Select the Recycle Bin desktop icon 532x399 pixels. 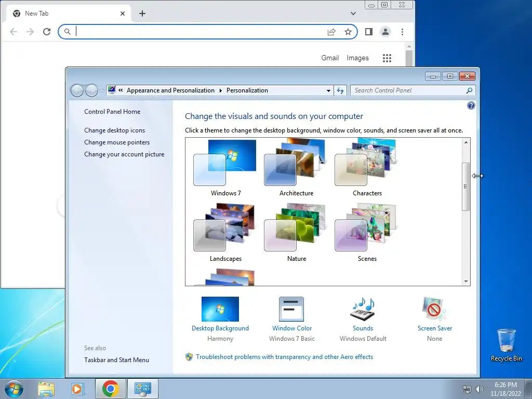(507, 345)
